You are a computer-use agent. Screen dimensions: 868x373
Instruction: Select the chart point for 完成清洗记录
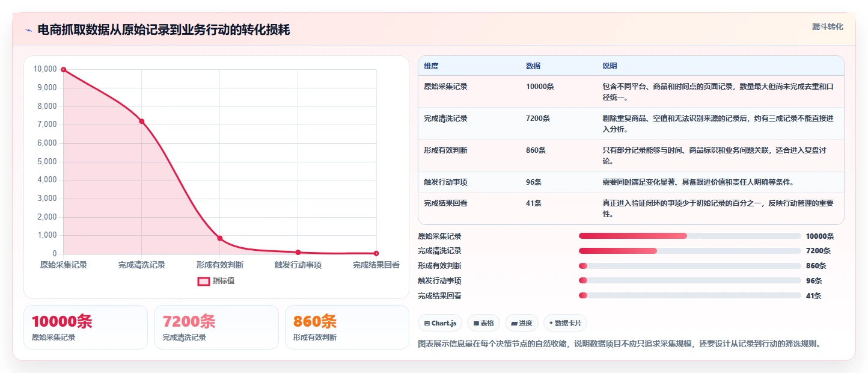(x=142, y=122)
